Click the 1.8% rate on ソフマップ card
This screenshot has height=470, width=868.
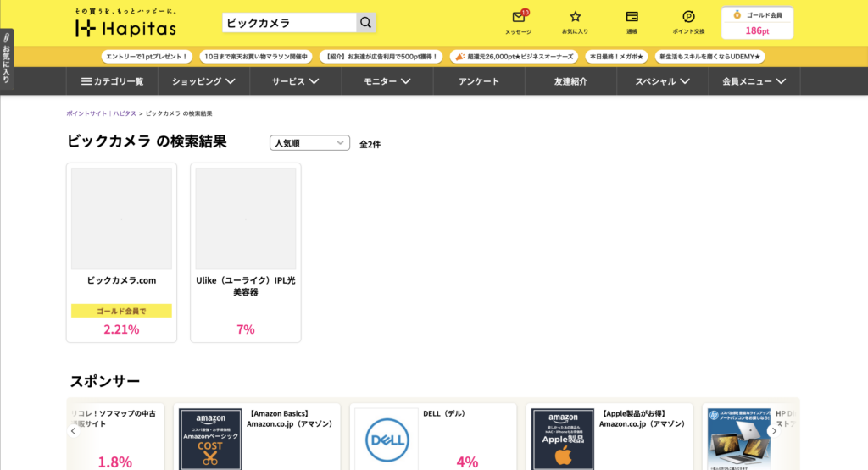[x=115, y=462]
